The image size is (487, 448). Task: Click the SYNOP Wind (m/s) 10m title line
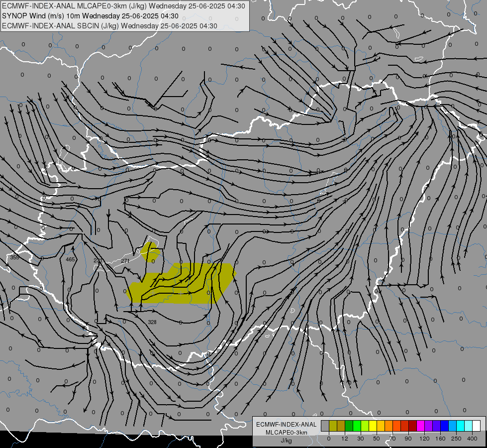coord(90,16)
